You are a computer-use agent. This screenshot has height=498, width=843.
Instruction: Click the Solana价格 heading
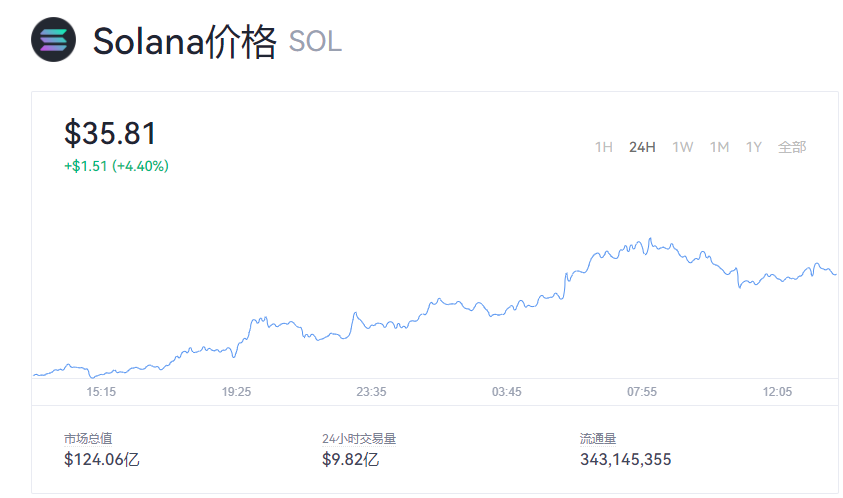(x=184, y=41)
